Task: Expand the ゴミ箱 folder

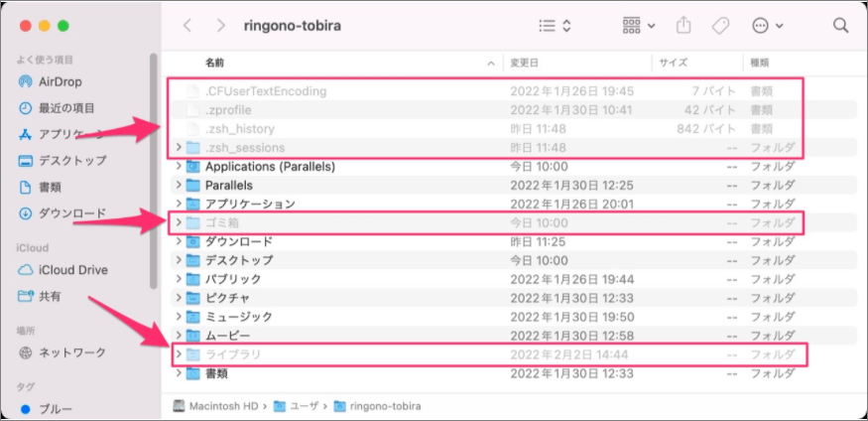Action: [x=179, y=222]
